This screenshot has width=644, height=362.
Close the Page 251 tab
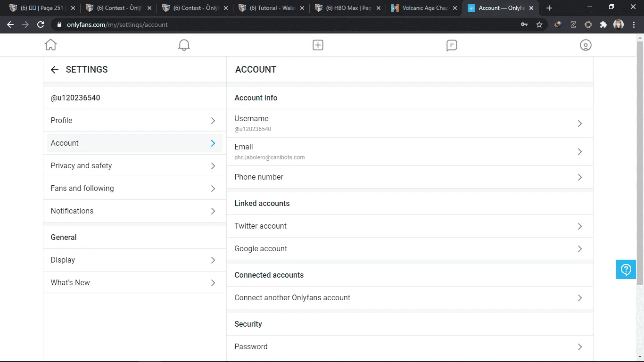coord(73,8)
